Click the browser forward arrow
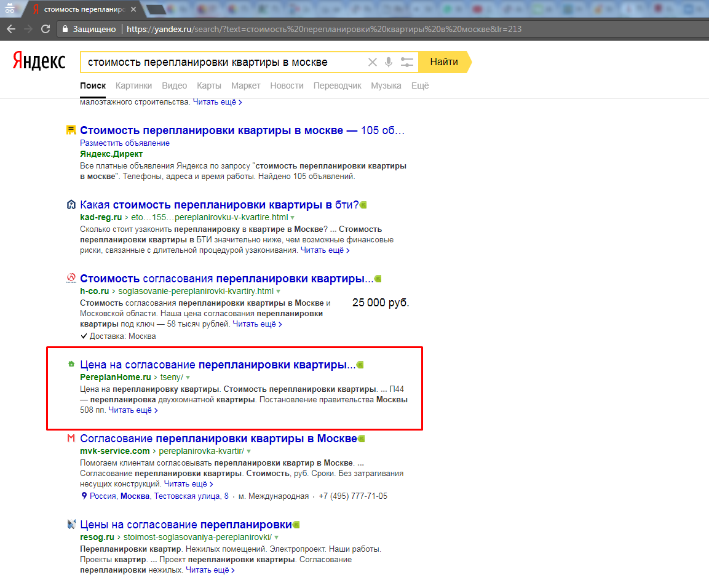The width and height of the screenshot is (709, 588). [28, 29]
